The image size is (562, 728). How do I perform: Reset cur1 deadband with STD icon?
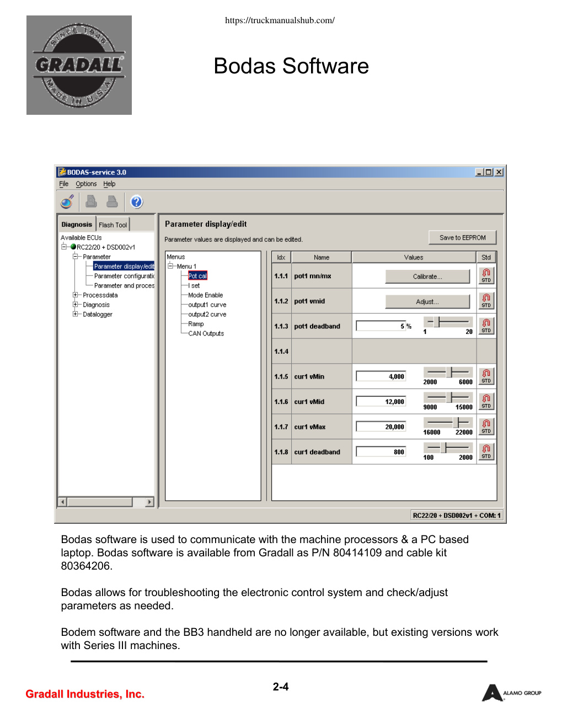point(486,451)
